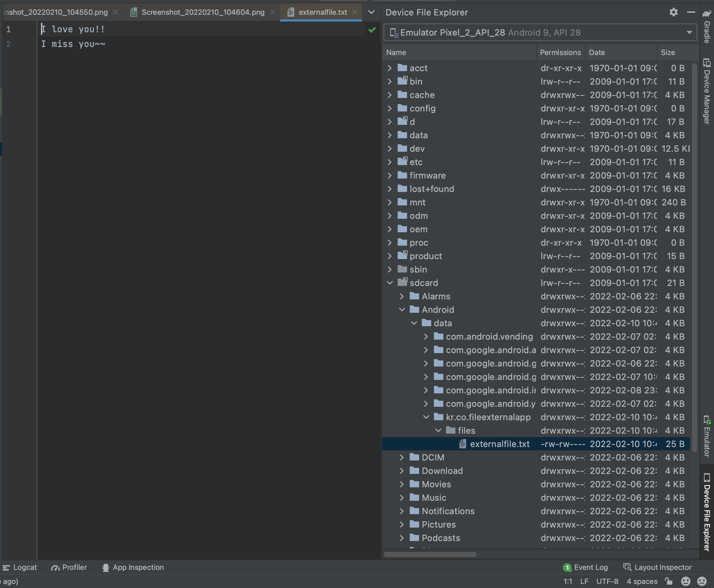Open the emulator device dropdown
Image resolution: width=714 pixels, height=588 pixels.
689,33
